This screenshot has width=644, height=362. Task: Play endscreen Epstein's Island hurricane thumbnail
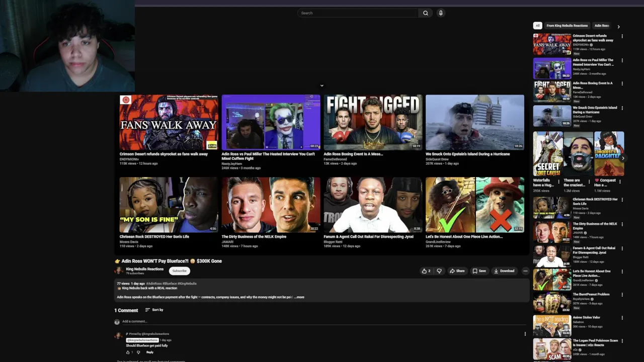tap(475, 122)
